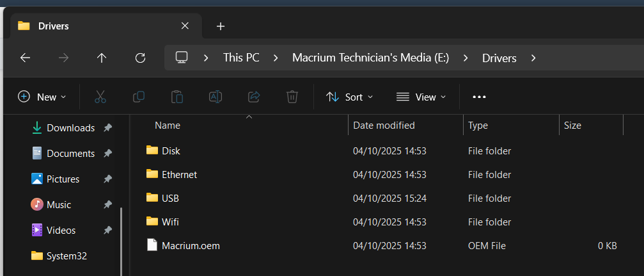Click the Rename toolbar icon

coord(216,97)
